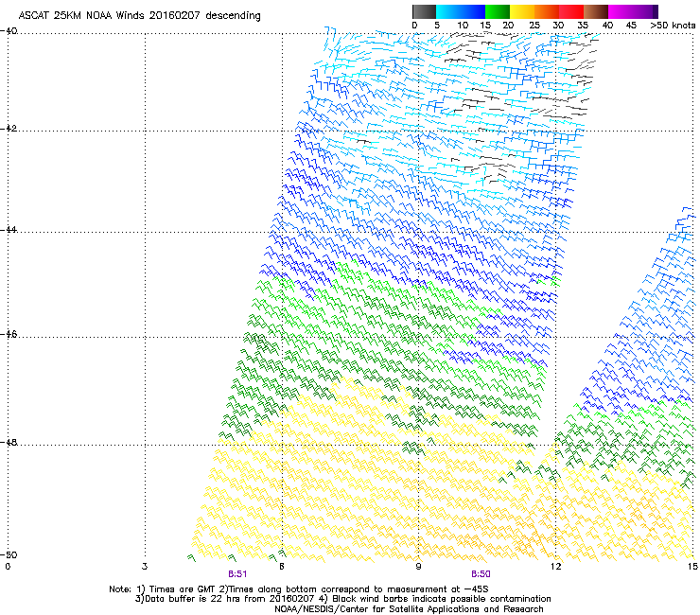The height and width of the screenshot is (615, 700).
Task: Click the '35' label under the color legend
Action: pos(583,26)
